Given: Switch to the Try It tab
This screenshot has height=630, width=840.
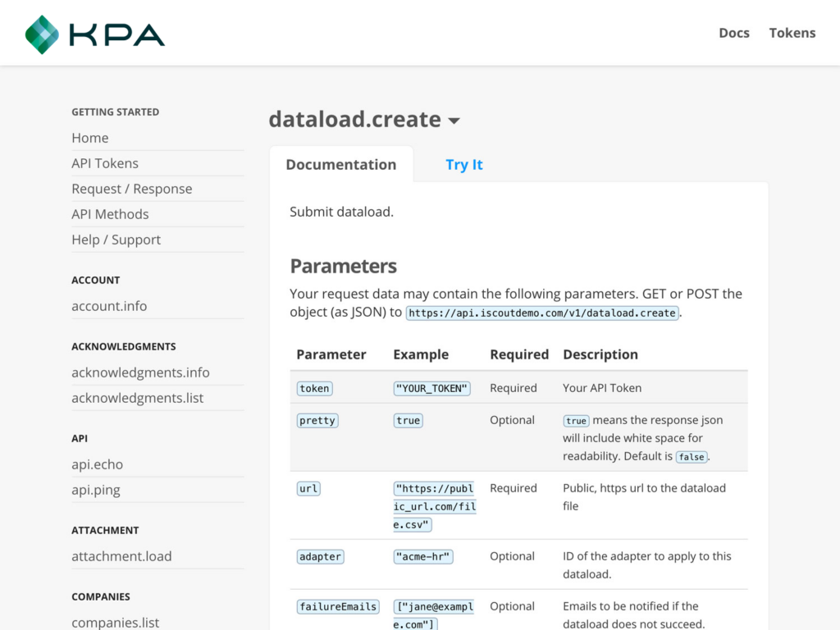Looking at the screenshot, I should tap(463, 164).
